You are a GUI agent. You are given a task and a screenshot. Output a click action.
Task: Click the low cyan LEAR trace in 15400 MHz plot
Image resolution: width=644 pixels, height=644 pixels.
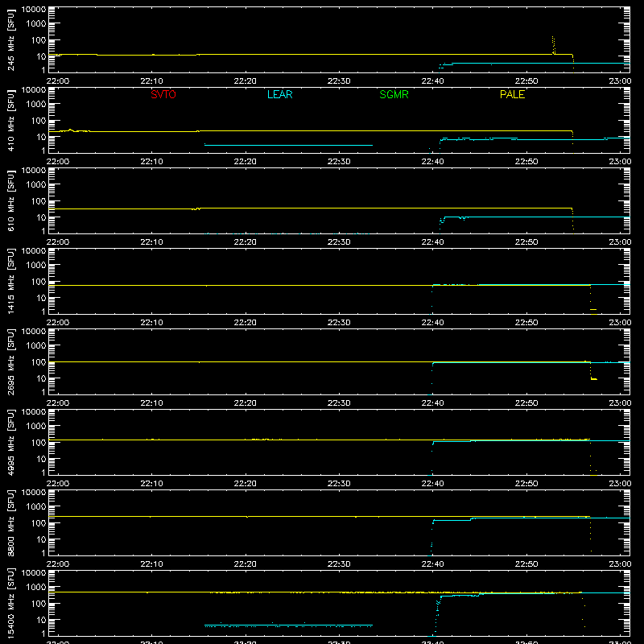[288, 625]
